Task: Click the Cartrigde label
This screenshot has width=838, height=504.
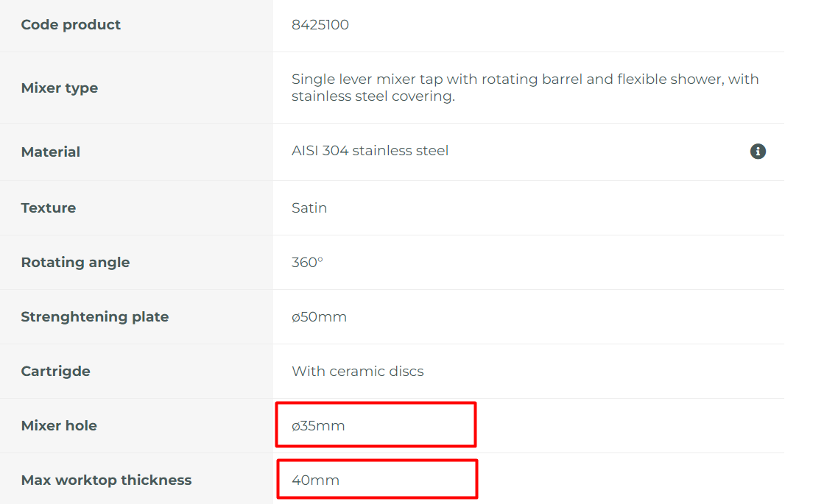Action: click(55, 372)
